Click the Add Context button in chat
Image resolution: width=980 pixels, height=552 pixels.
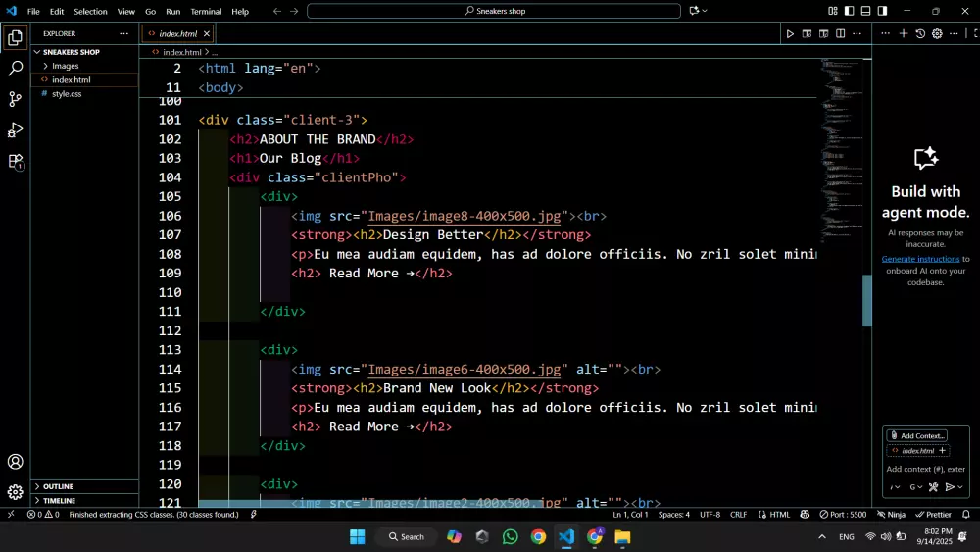click(917, 435)
